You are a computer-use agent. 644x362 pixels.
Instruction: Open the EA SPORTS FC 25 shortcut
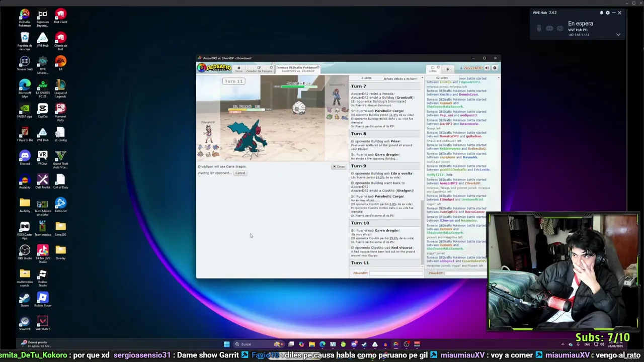43,88
